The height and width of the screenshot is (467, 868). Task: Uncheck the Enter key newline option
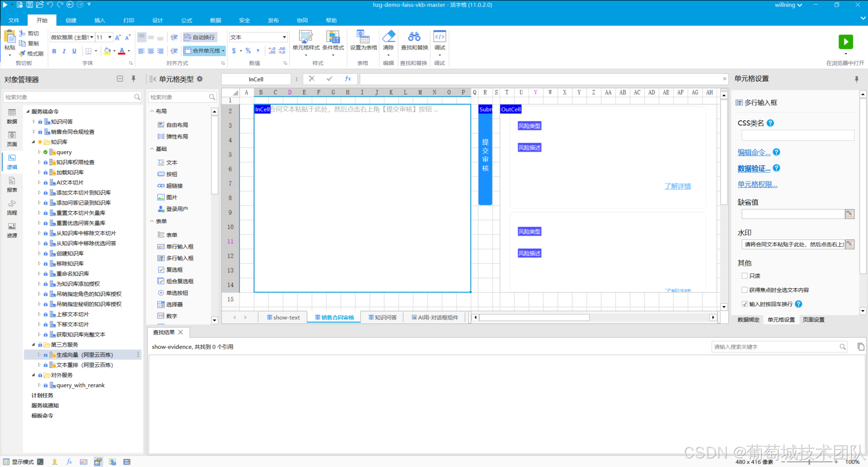tap(744, 304)
